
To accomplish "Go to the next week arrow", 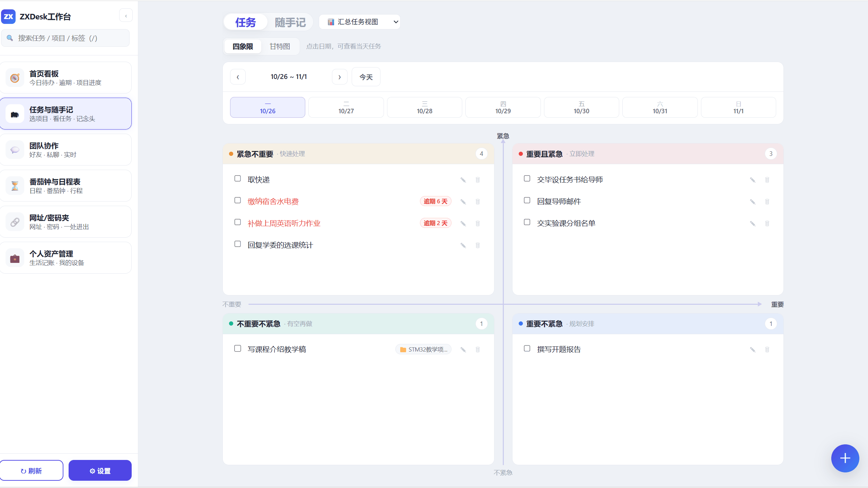I will click(340, 77).
